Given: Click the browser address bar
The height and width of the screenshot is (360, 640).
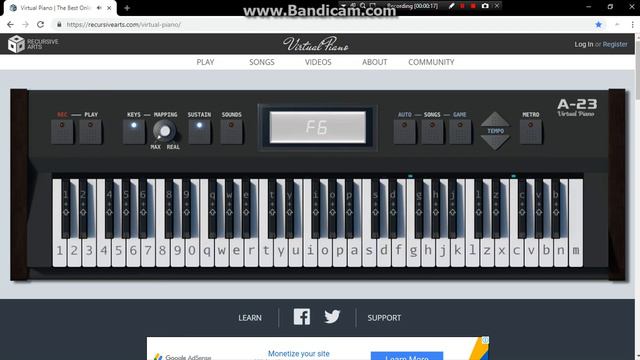Looking at the screenshot, I should tap(322, 24).
